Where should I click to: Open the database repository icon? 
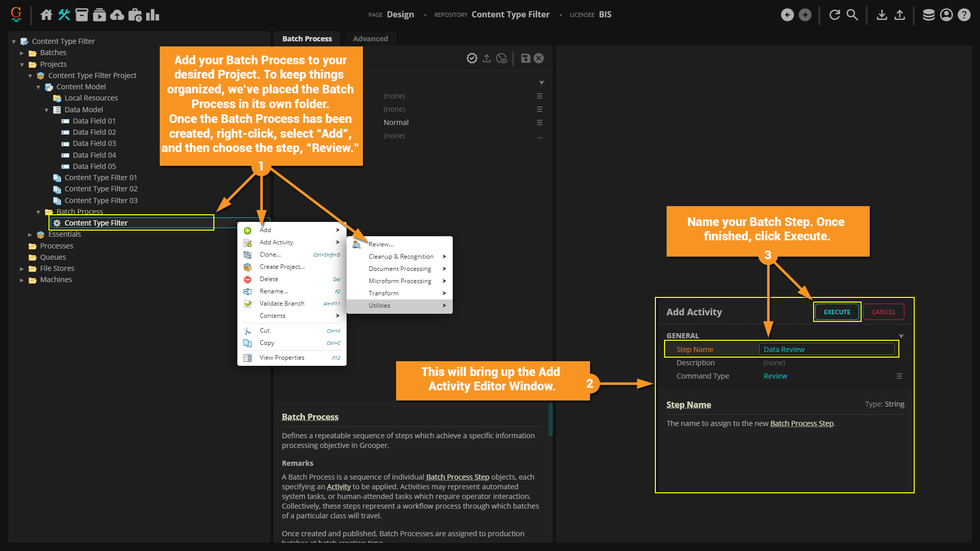(929, 15)
